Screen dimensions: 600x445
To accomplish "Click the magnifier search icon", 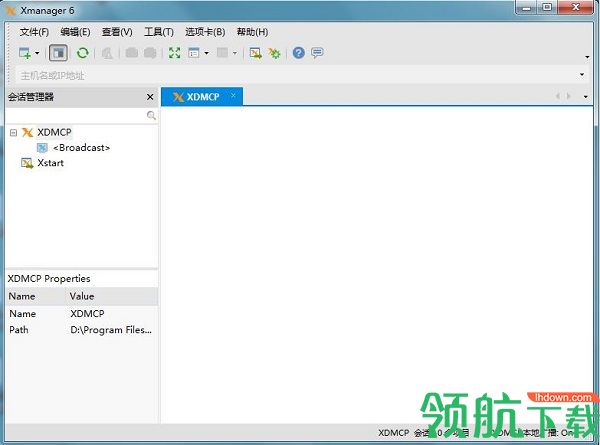I will click(x=151, y=115).
